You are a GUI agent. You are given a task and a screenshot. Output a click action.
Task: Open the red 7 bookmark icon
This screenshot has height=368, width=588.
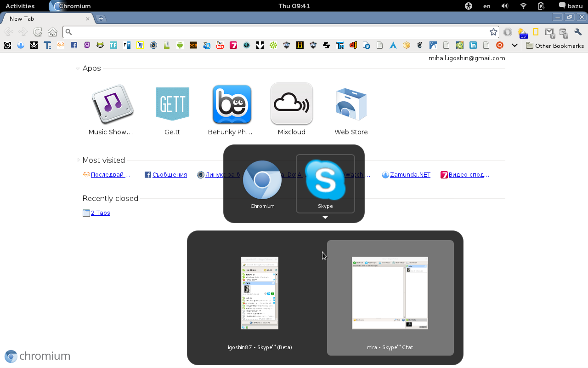point(233,45)
